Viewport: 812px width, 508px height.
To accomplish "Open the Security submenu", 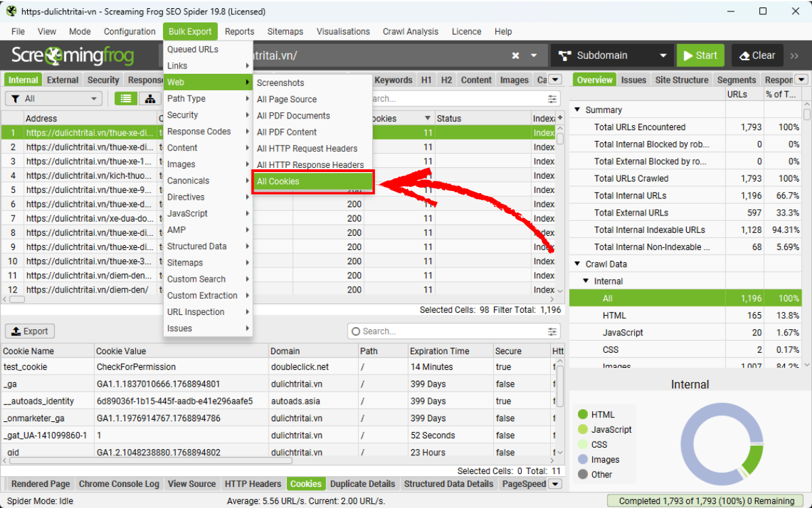I will [207, 115].
